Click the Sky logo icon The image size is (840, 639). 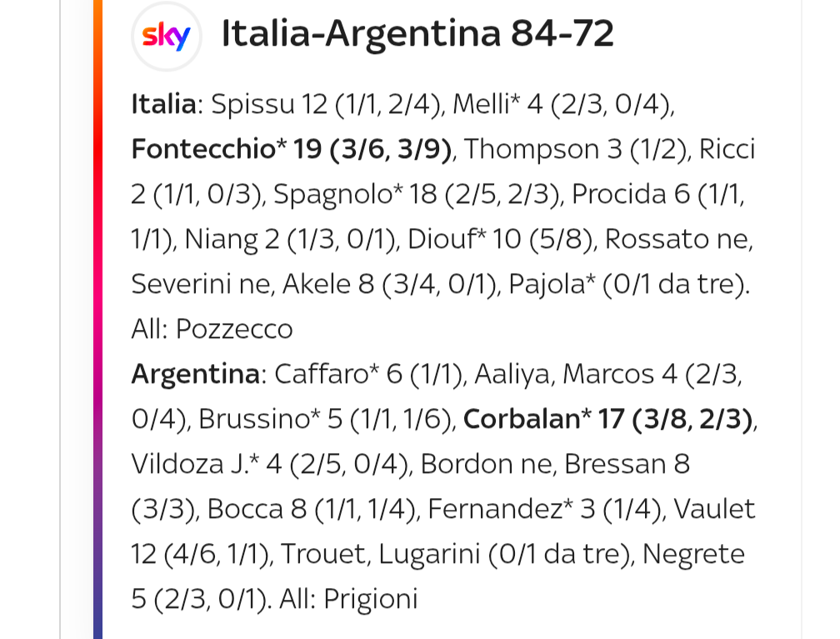(x=167, y=36)
